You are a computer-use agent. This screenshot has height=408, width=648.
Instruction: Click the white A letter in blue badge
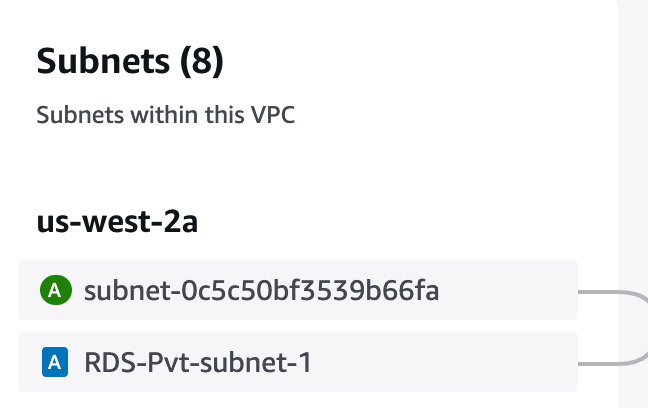(x=55, y=363)
